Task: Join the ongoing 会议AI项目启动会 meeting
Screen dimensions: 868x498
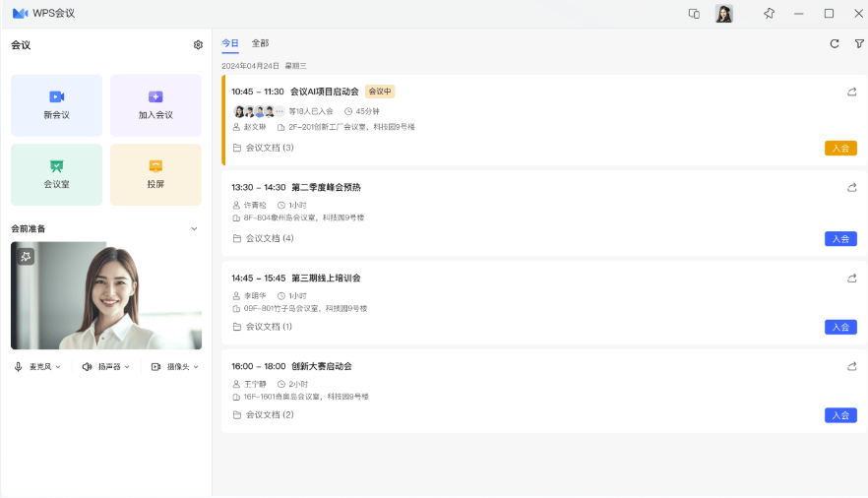Action: click(x=840, y=149)
